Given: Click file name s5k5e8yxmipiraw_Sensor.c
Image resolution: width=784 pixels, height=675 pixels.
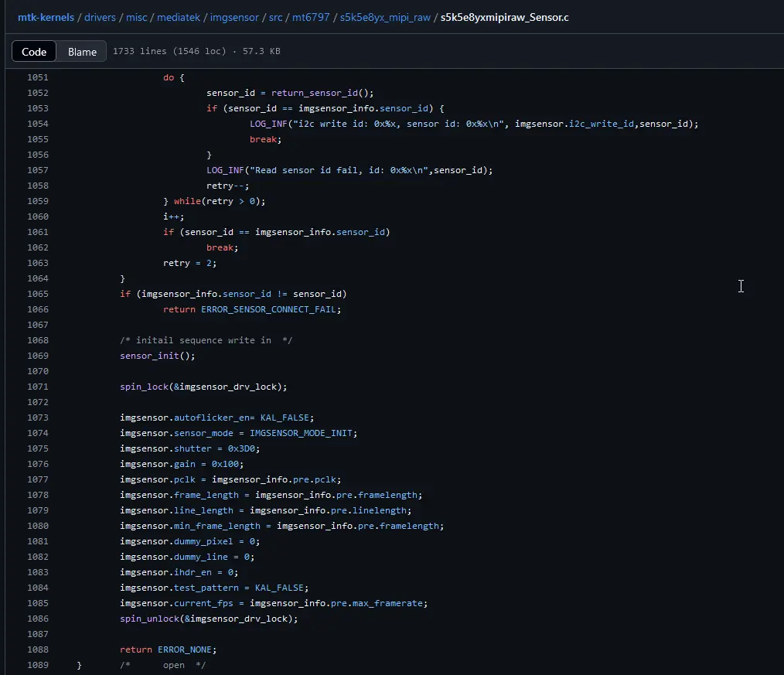Looking at the screenshot, I should coord(505,18).
